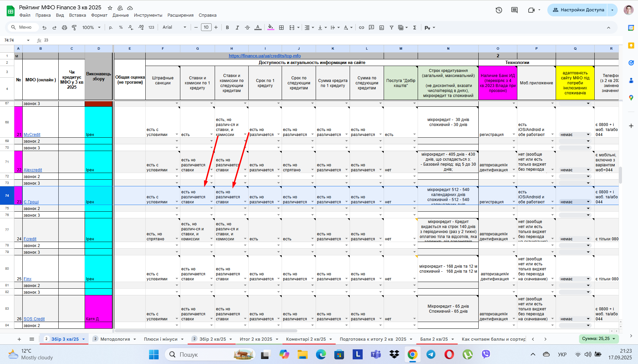The height and width of the screenshot is (364, 638).
Task: Open the functions sigma icon
Action: [x=415, y=28]
